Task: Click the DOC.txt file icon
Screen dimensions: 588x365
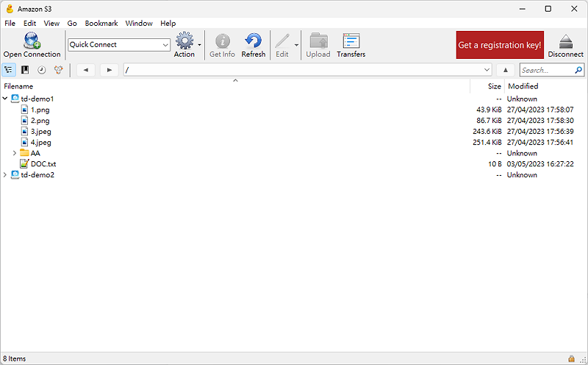Action: coord(24,163)
